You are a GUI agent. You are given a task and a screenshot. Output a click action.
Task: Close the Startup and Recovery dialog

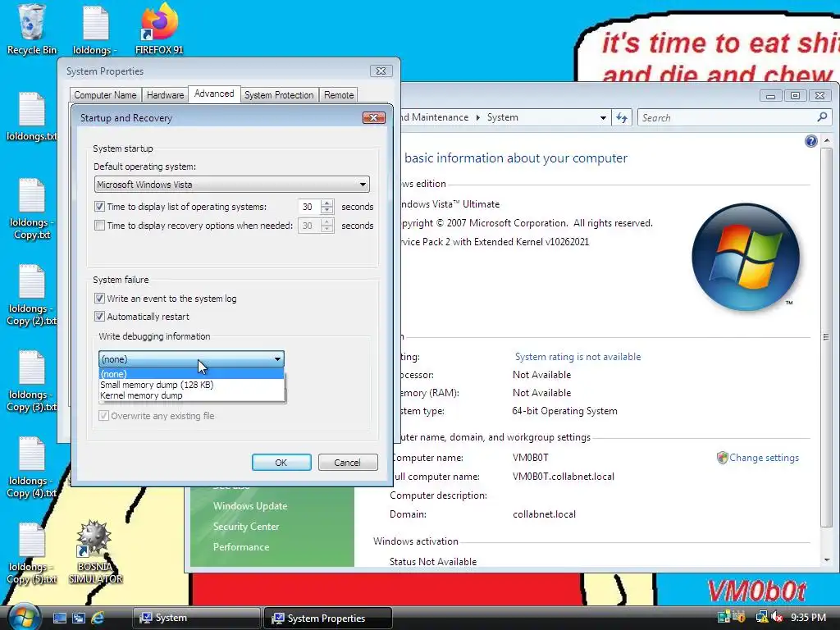374,118
